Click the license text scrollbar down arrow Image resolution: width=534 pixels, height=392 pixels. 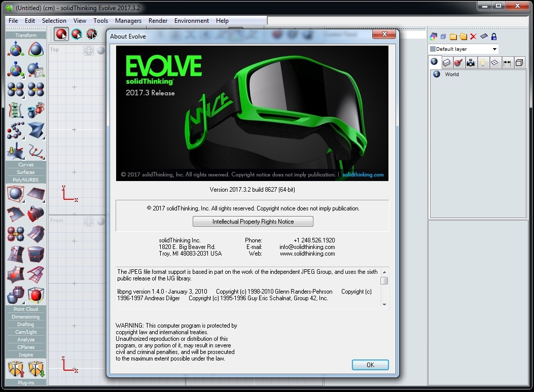tap(384, 304)
